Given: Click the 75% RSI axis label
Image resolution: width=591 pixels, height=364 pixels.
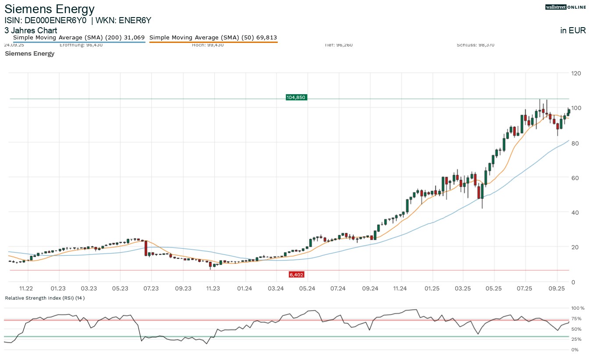Looking at the screenshot, I should tap(577, 318).
